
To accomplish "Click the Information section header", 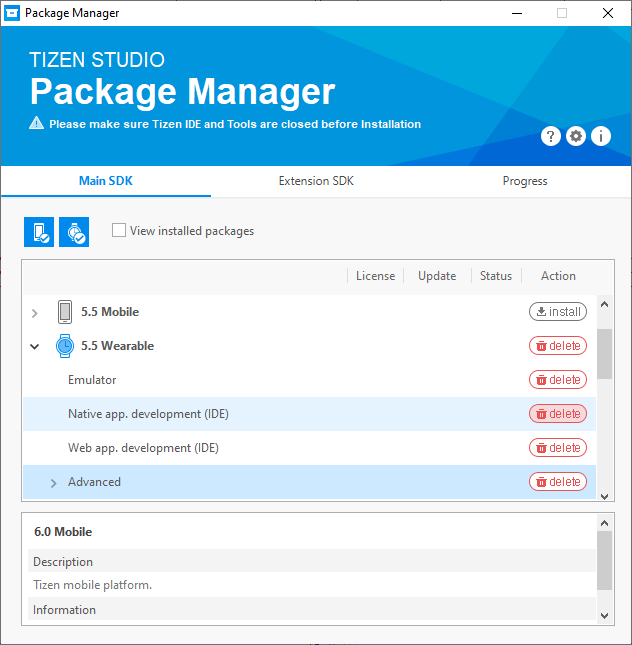I will 312,610.
